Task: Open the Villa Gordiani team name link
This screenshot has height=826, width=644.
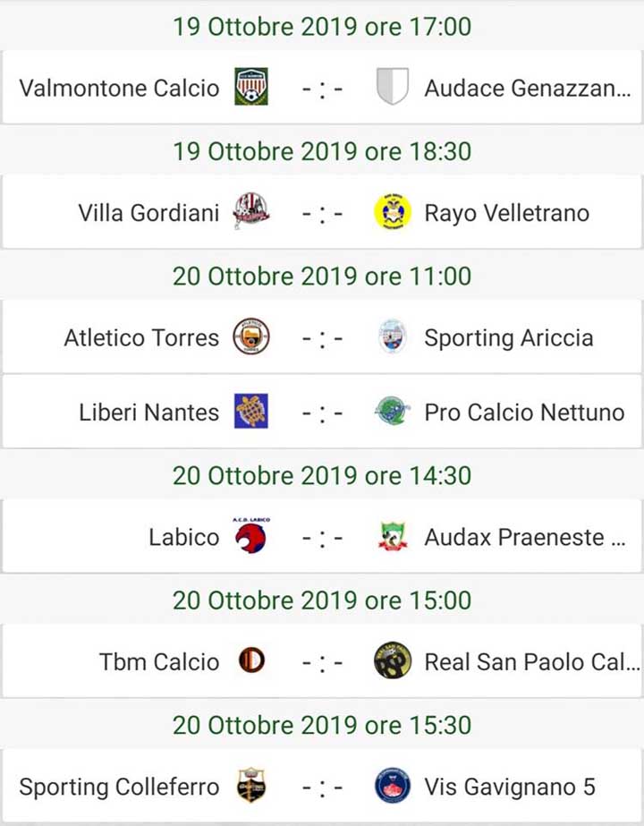Action: [148, 213]
